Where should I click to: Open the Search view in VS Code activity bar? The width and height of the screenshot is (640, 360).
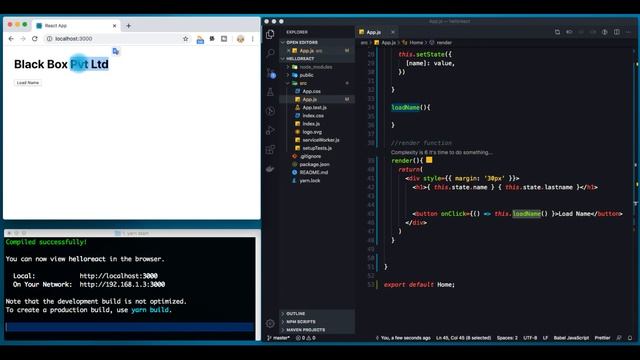tap(270, 53)
